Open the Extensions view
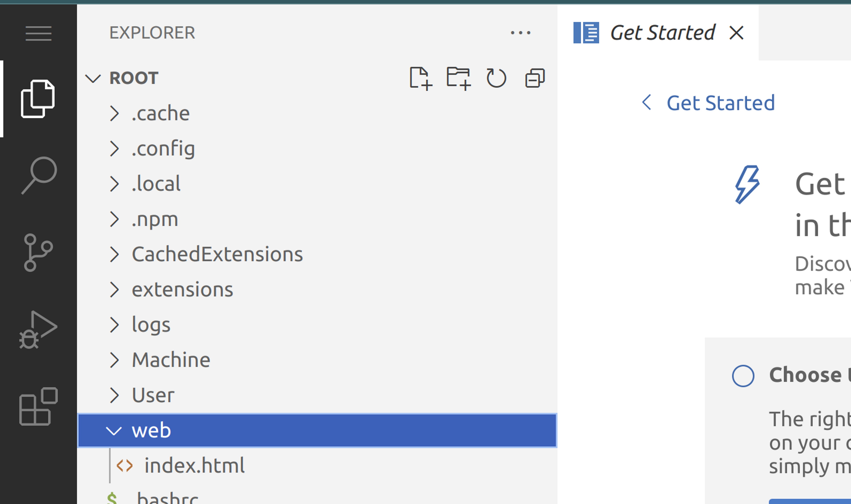The height and width of the screenshot is (504, 851). pos(38,406)
